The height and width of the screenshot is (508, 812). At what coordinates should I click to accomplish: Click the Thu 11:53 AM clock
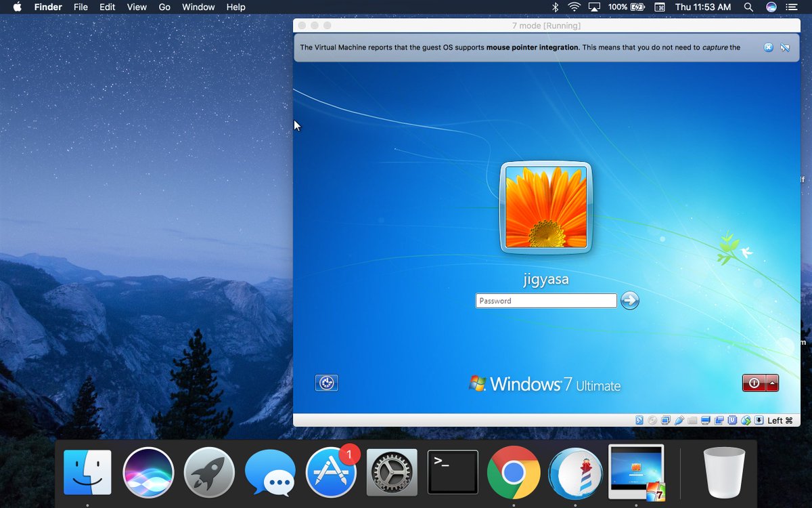[x=703, y=7]
